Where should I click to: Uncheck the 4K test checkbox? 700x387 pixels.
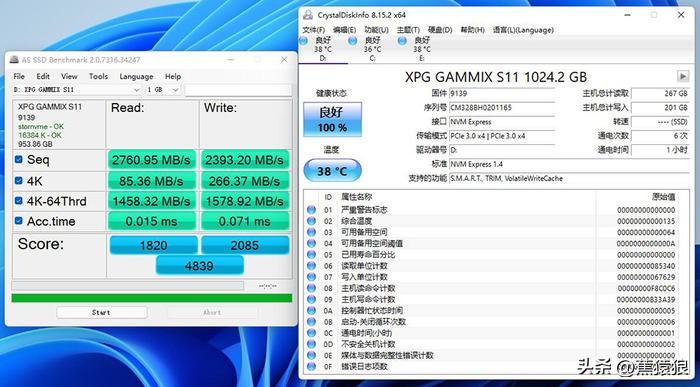click(18, 181)
